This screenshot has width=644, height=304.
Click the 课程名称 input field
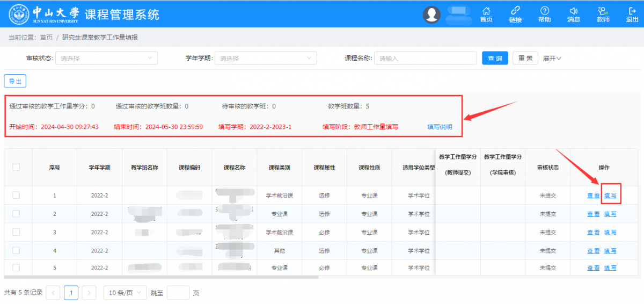click(x=425, y=58)
